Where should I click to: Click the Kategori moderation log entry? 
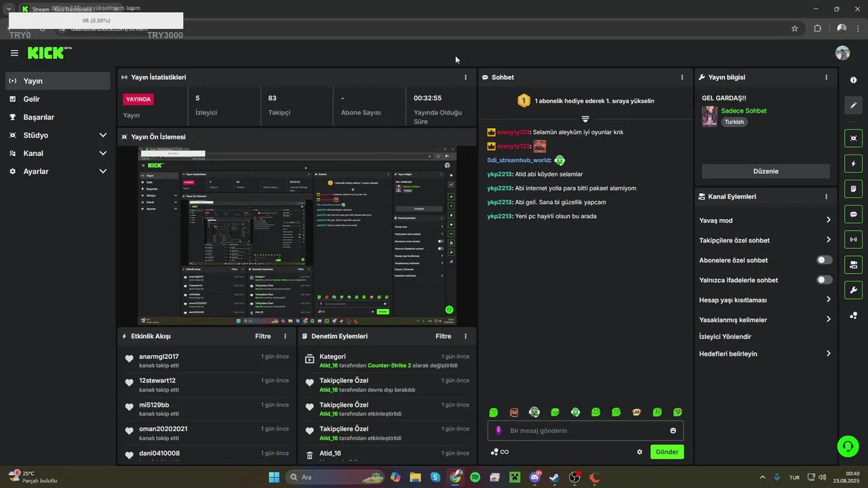(387, 361)
